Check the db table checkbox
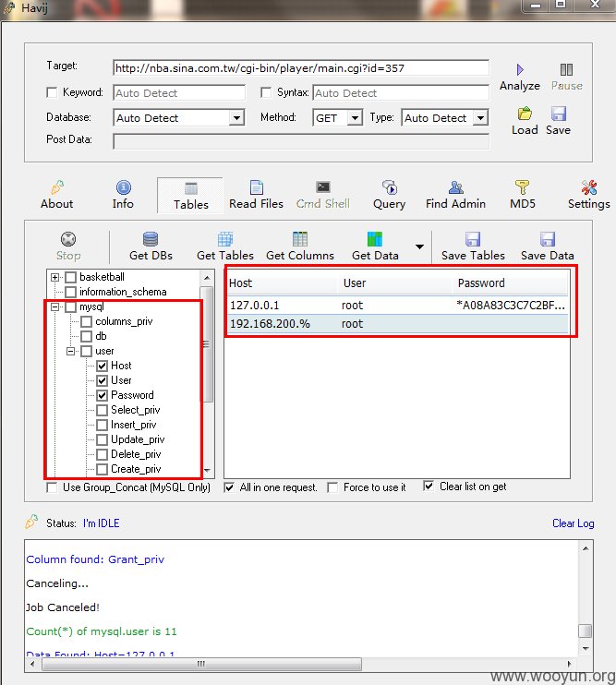 [x=86, y=336]
